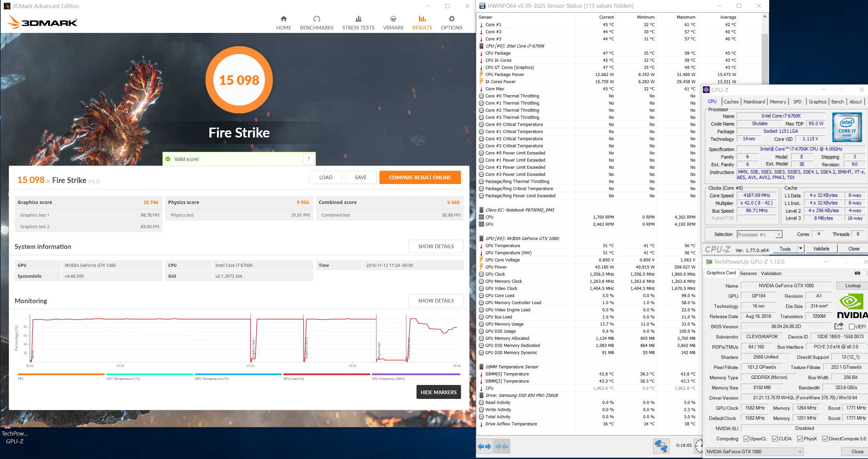Open the CPU-Z Tools dropdown arrow
The height and width of the screenshot is (459, 868).
click(x=800, y=249)
